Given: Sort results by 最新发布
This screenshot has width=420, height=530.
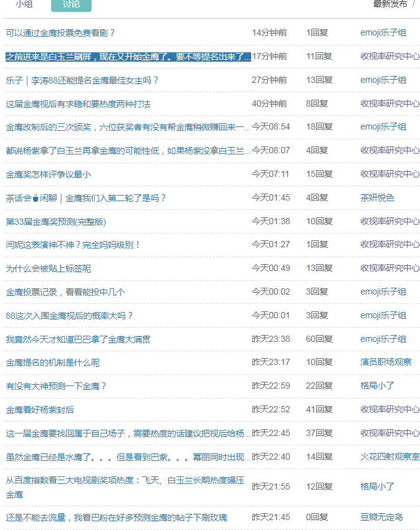Looking at the screenshot, I should click(x=390, y=4).
